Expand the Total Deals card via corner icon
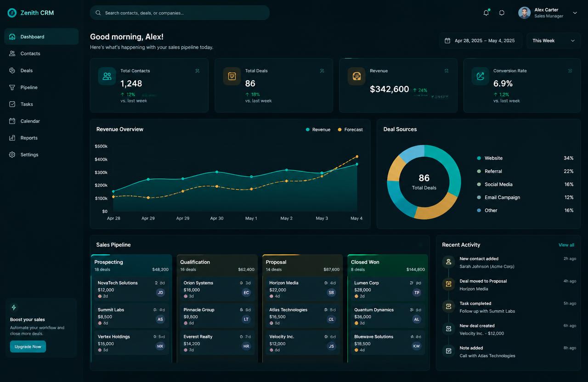This screenshot has height=382, width=588. [x=322, y=71]
